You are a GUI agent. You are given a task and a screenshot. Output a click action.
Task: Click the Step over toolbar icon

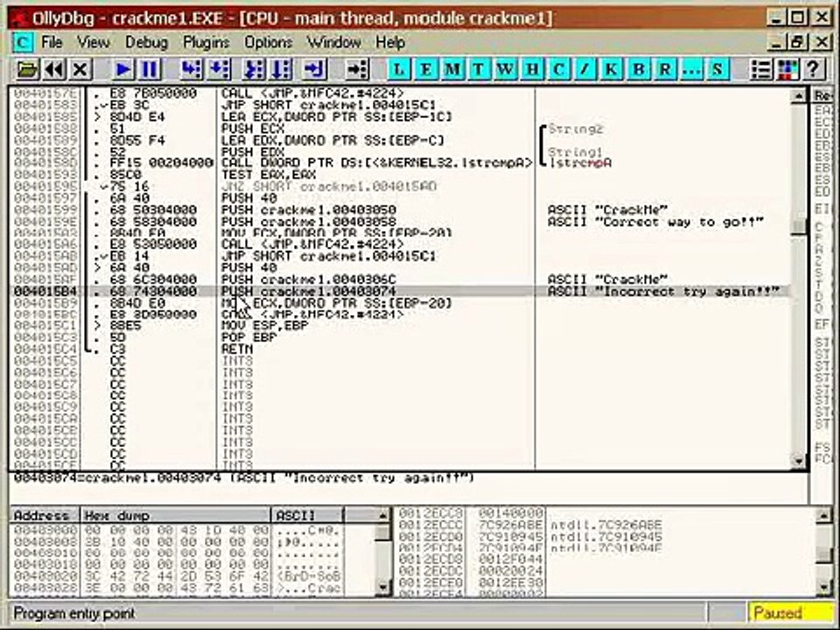[x=219, y=69]
